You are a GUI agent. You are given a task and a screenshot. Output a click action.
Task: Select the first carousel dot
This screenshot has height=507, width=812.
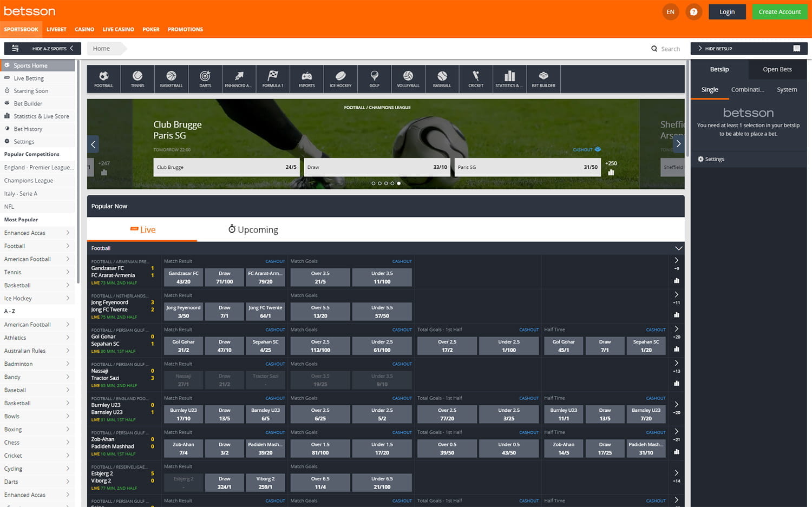(373, 183)
